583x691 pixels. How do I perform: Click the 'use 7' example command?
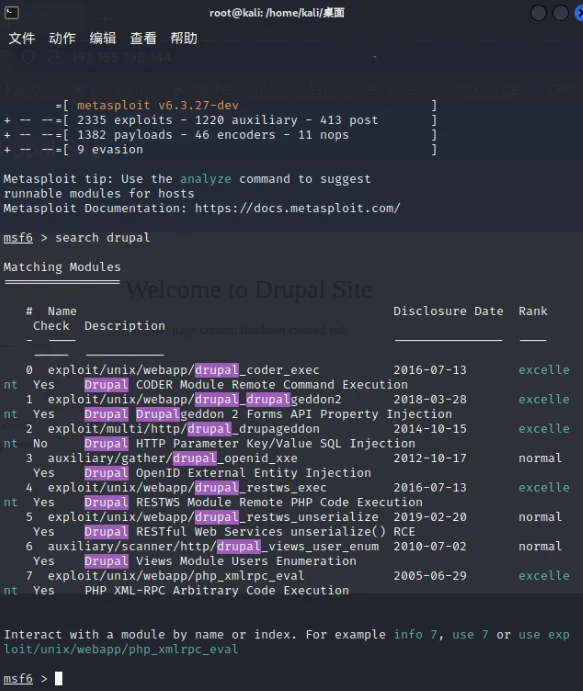470,635
